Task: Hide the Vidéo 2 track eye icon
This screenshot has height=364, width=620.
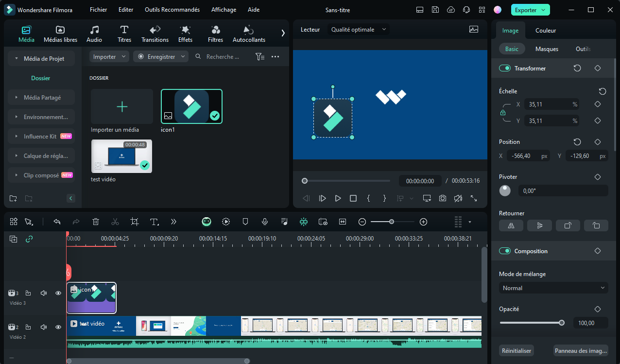Action: 58,327
